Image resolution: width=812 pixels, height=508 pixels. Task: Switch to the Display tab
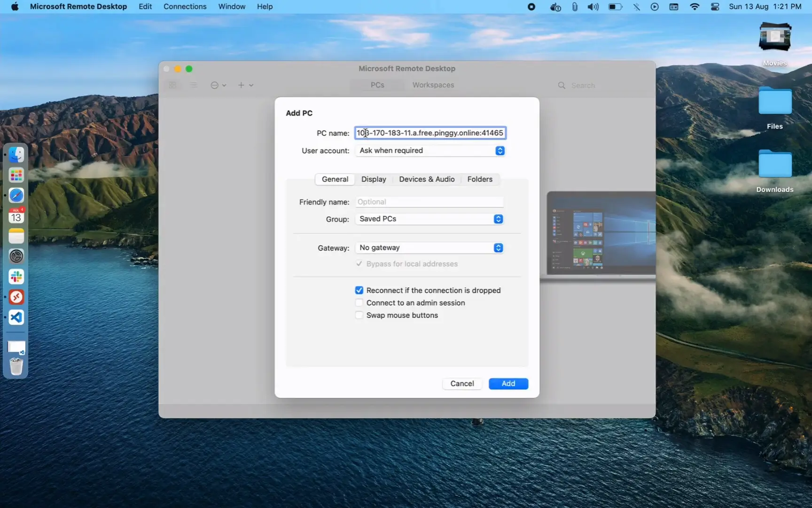pos(374,179)
